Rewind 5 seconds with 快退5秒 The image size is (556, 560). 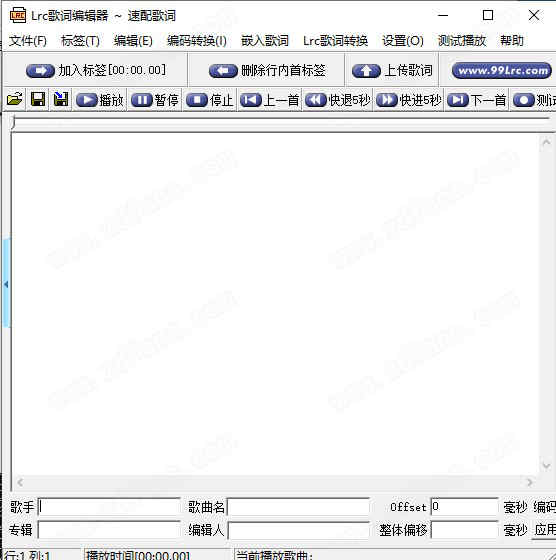[338, 100]
